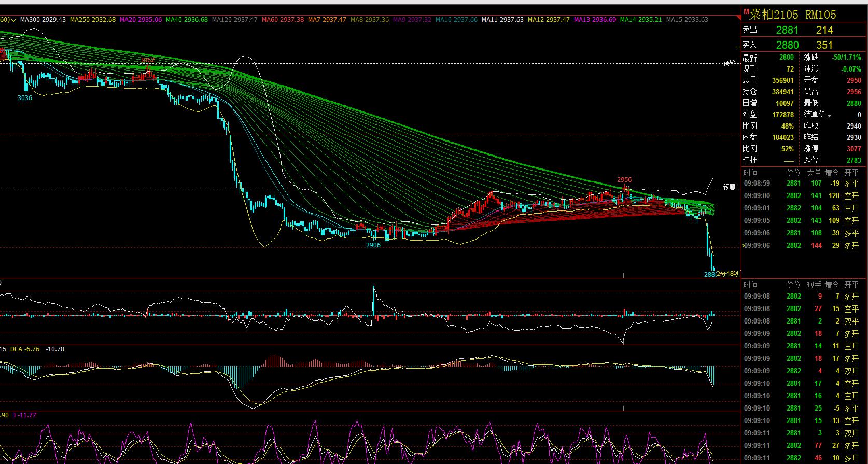Screen dimensions: 868x464
Task: Click the contract title 菜粕2105 RM105
Action: point(793,15)
